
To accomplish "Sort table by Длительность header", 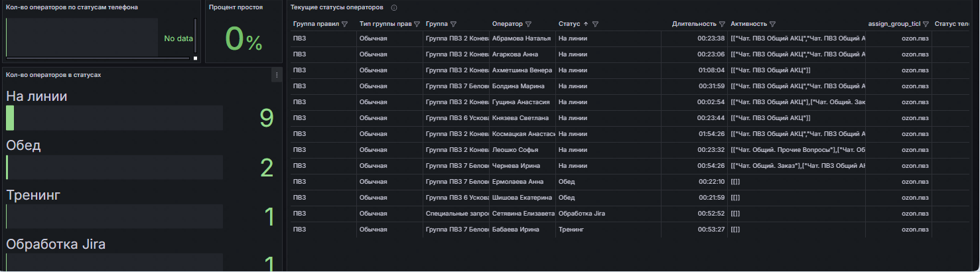I will (x=693, y=24).
